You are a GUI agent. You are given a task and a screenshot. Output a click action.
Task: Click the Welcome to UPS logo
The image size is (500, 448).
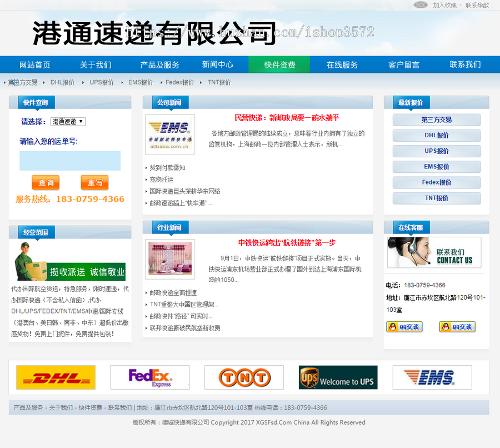(x=338, y=377)
